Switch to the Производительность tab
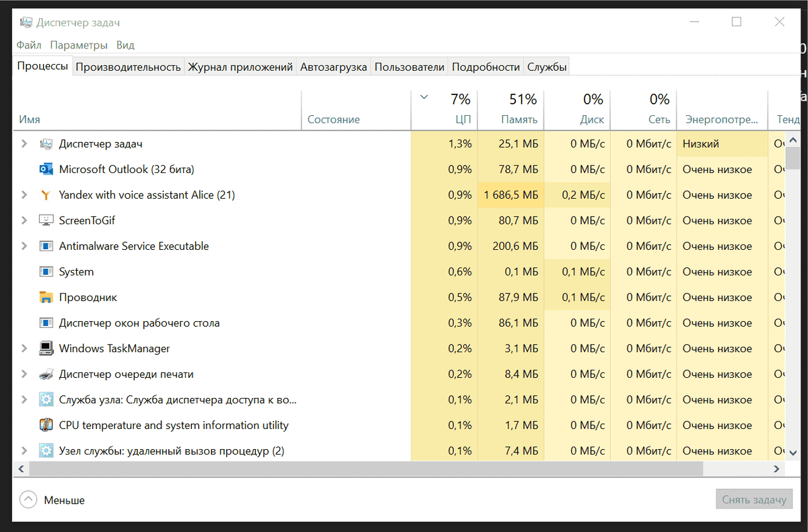 (128, 66)
